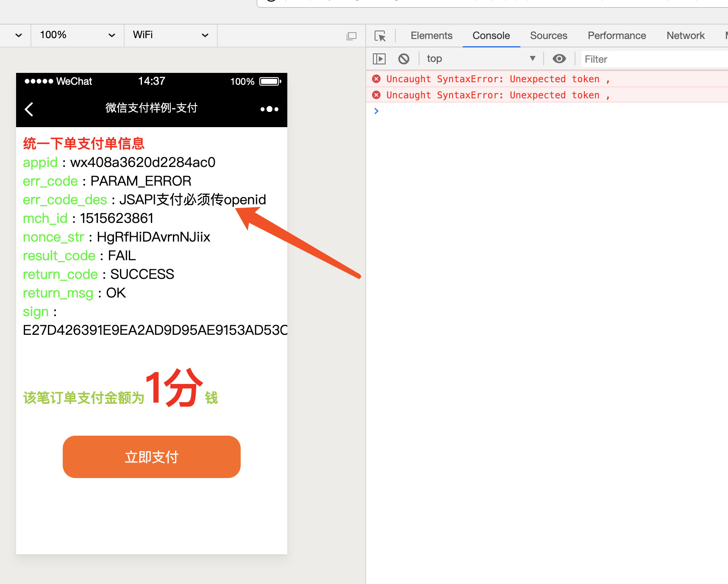Click the detach window icon in simulator toolbar
The height and width of the screenshot is (584, 728).
[351, 36]
